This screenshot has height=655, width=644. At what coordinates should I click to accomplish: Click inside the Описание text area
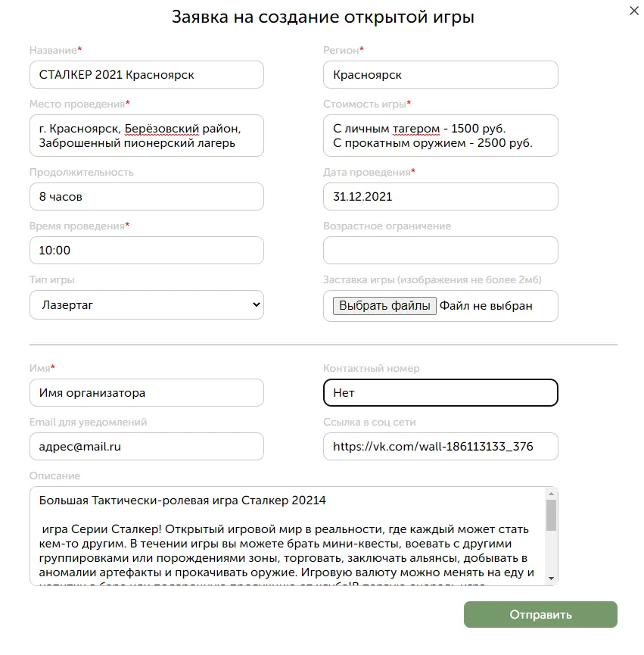coord(288,536)
